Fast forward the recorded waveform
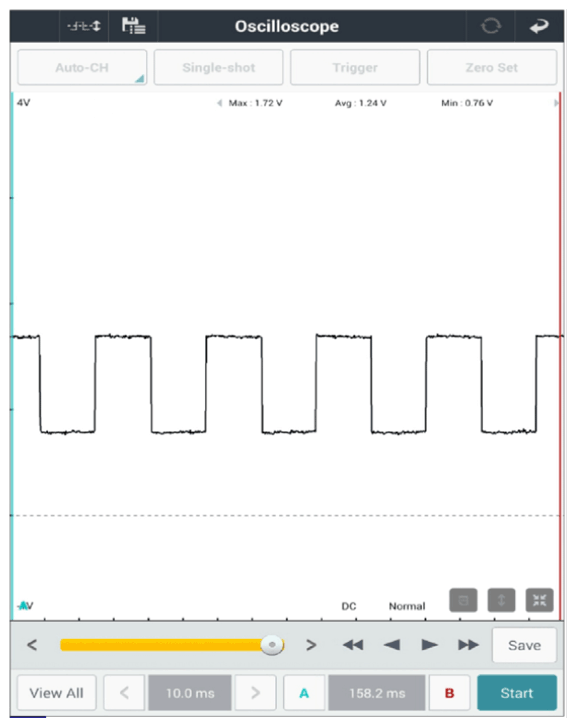The image size is (576, 727). tap(468, 645)
